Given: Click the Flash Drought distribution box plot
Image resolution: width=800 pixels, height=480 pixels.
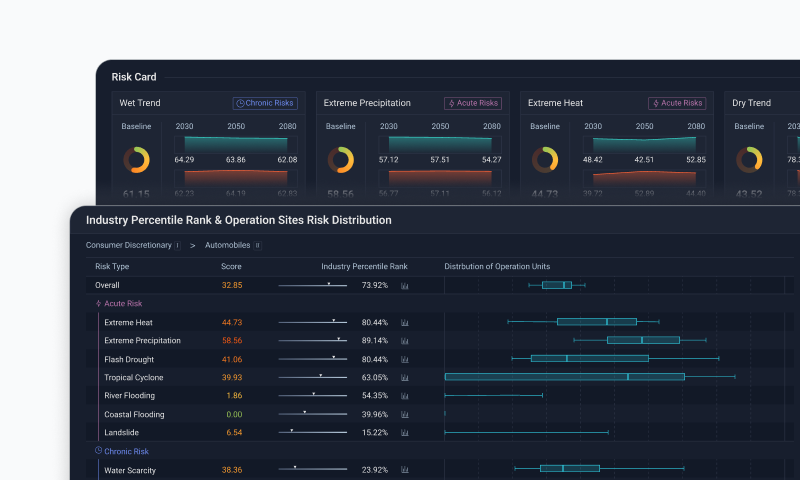Looking at the screenshot, I should point(615,359).
